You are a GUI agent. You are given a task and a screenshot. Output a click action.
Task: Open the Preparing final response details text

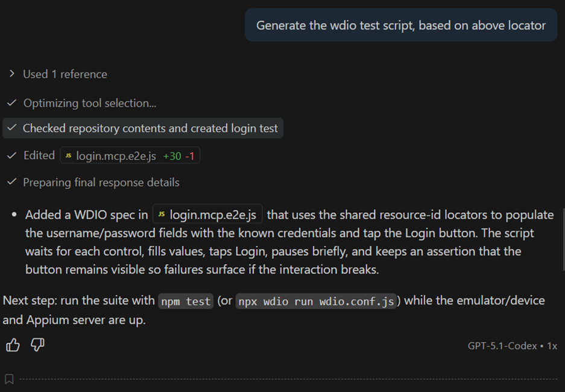pyautogui.click(x=101, y=182)
